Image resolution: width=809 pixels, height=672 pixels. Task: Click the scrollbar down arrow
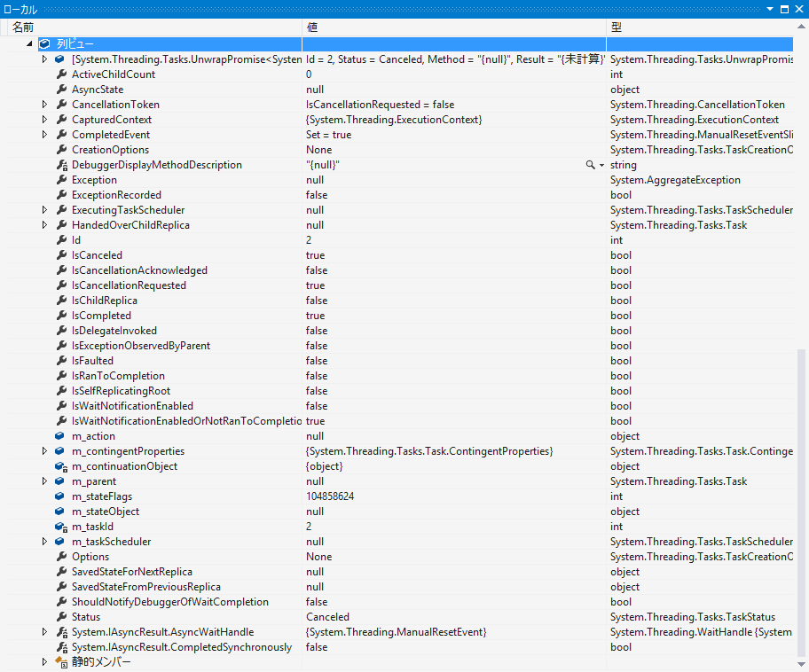801,664
